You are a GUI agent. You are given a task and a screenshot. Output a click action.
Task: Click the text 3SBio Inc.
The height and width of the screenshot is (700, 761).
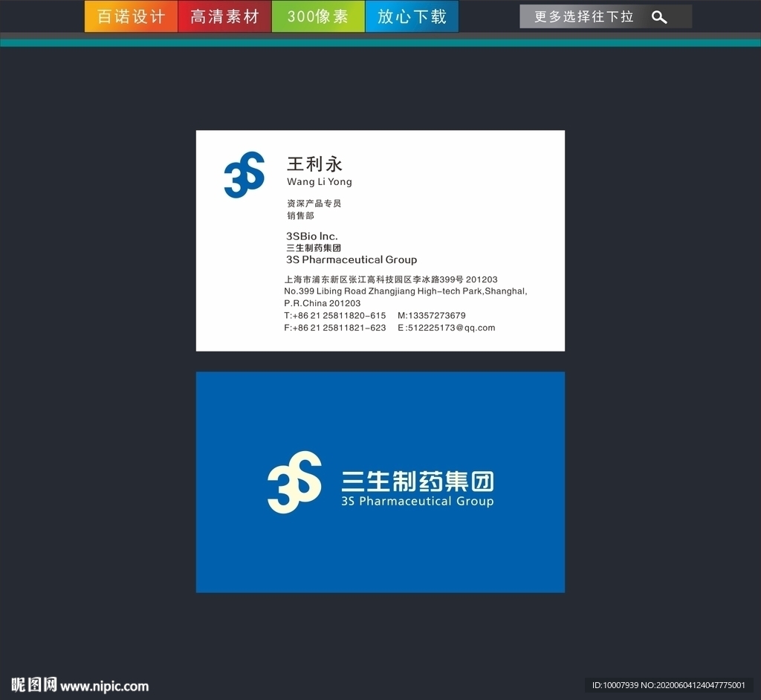[311, 236]
